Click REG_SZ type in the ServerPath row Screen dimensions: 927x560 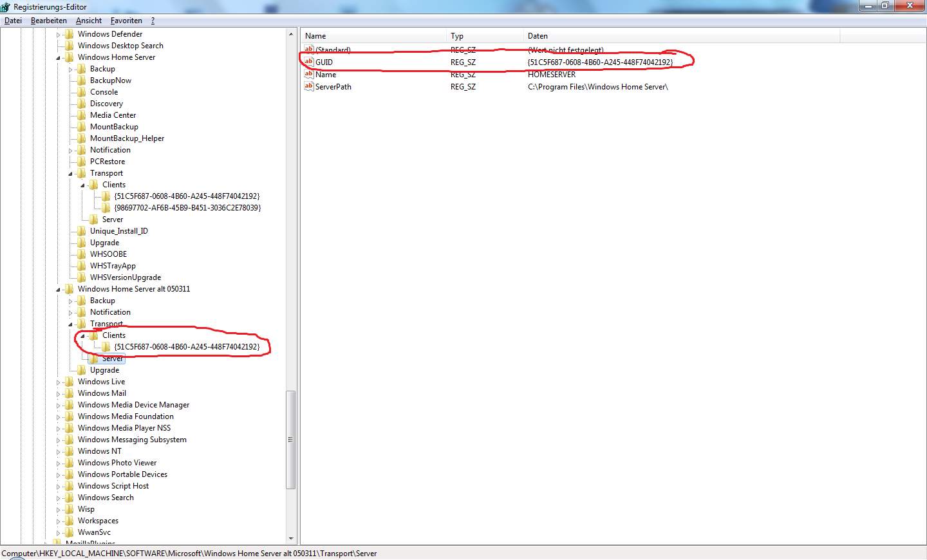point(463,86)
